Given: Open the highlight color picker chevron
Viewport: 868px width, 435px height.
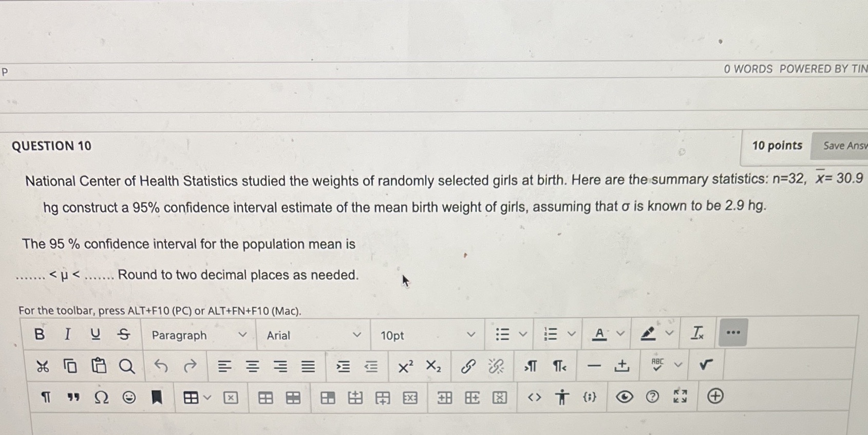Looking at the screenshot, I should (669, 333).
